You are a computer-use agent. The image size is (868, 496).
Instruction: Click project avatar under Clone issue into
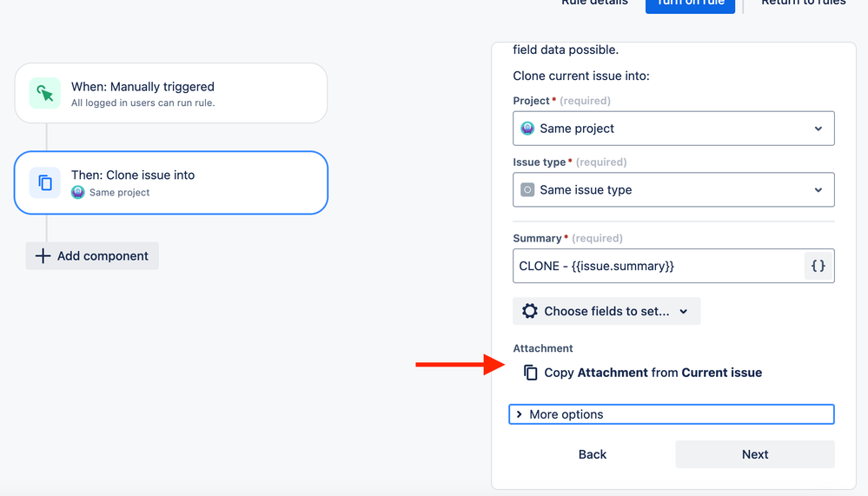(78, 192)
